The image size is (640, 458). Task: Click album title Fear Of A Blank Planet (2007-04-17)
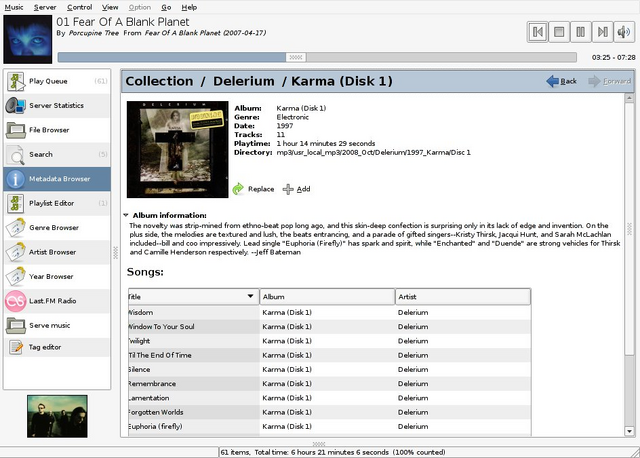point(205,33)
